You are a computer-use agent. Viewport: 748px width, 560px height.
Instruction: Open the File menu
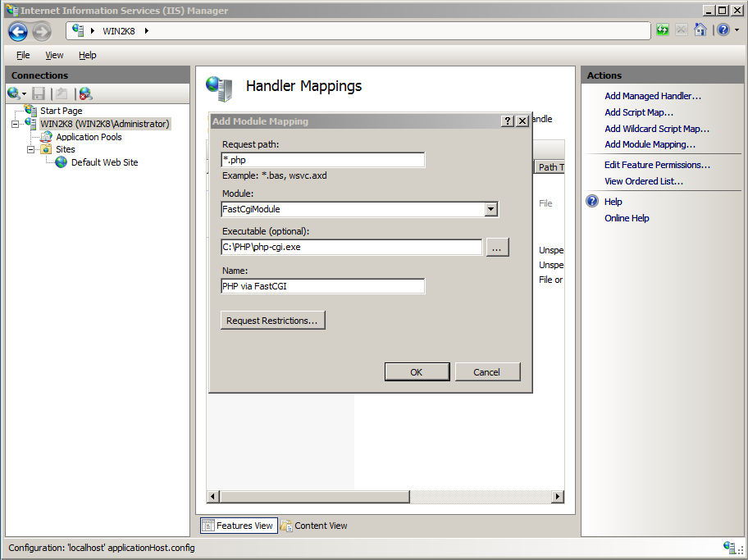[x=23, y=55]
